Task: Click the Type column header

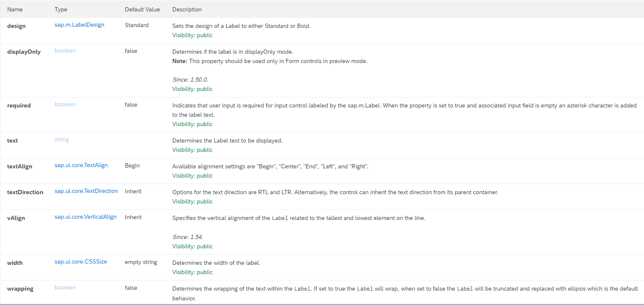Action: pos(61,9)
